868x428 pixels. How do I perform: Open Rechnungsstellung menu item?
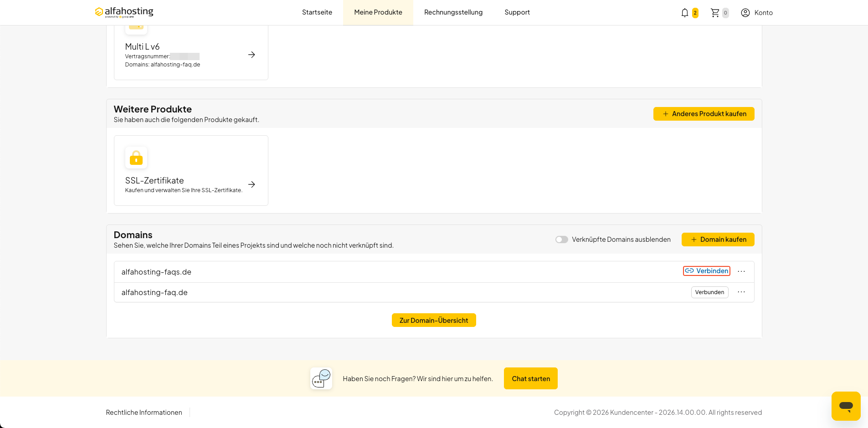coord(453,12)
